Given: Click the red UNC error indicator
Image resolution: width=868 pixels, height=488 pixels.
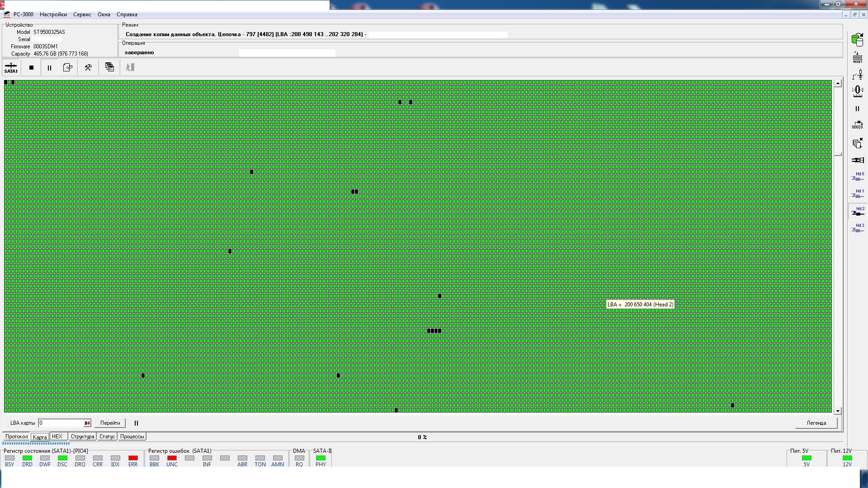Looking at the screenshot, I should (x=172, y=458).
